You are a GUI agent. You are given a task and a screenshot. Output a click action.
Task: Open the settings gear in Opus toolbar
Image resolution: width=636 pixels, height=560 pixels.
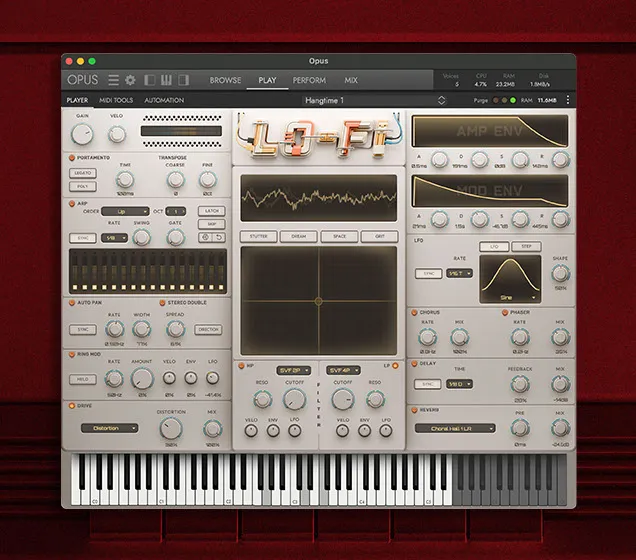pyautogui.click(x=130, y=80)
